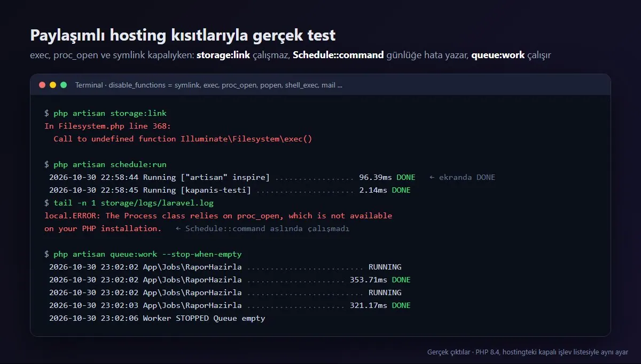
Task: Select the terminal title with the disable_functions list
Action: coord(209,85)
